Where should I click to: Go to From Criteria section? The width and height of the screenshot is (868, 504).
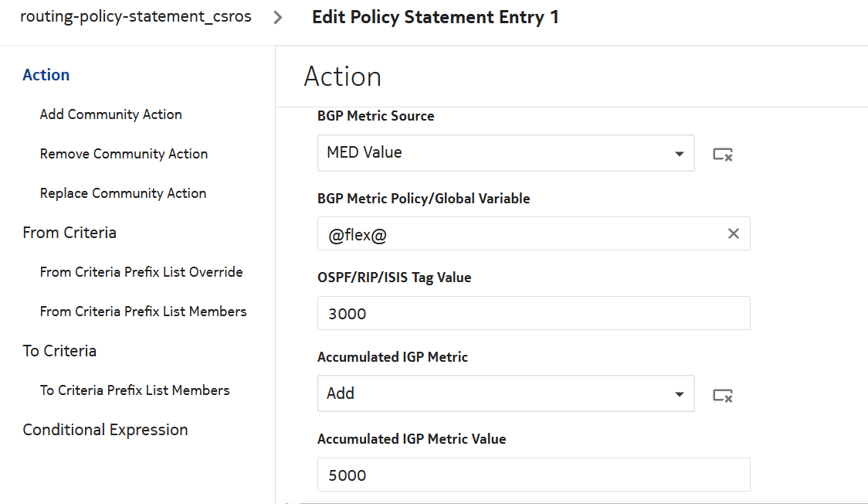70,233
